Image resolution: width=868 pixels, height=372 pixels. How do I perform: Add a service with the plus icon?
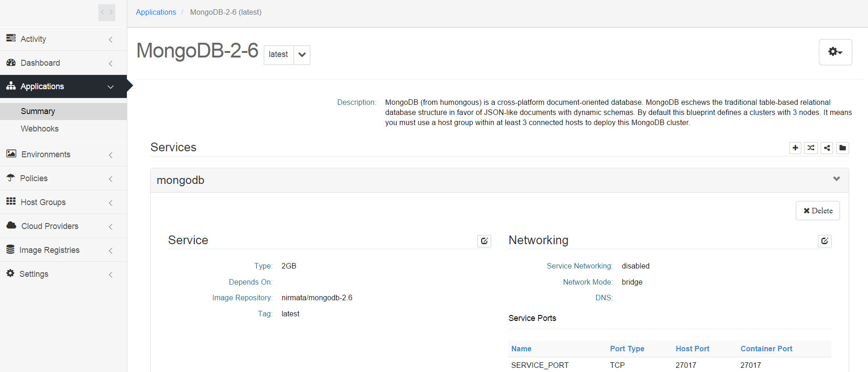point(795,148)
